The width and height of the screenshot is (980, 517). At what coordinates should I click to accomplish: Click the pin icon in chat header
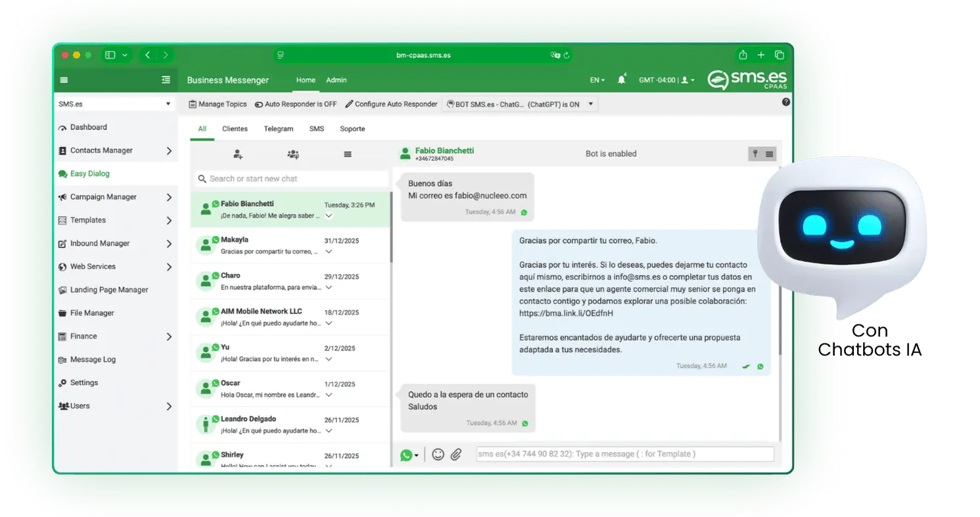pos(755,154)
